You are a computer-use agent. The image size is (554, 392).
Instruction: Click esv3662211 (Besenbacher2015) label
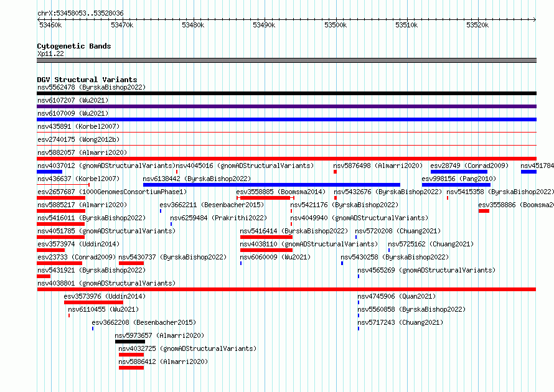(x=212, y=205)
